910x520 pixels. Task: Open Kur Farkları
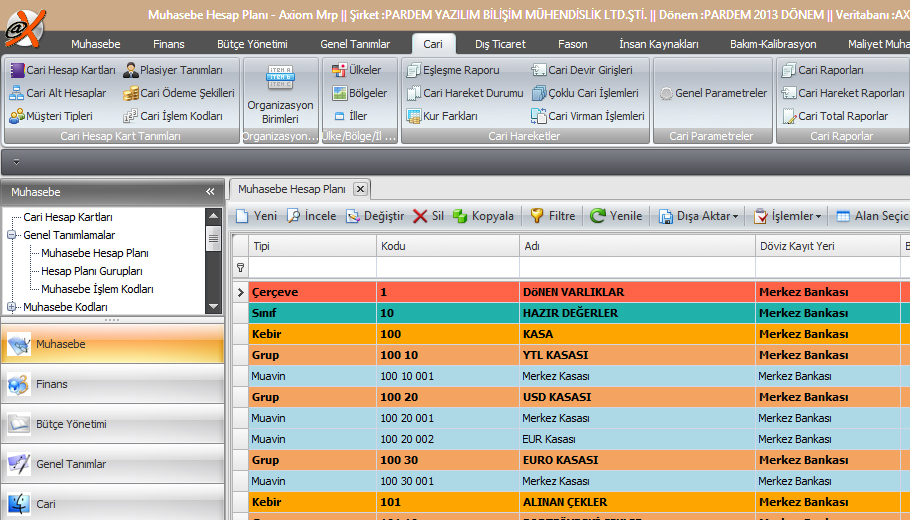point(442,116)
